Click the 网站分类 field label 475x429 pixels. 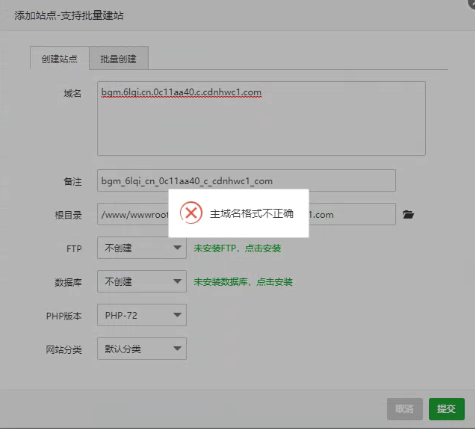[x=64, y=349]
